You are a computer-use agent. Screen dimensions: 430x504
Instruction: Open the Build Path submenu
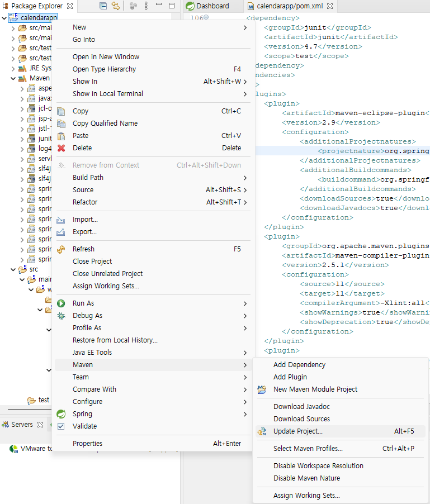point(153,178)
